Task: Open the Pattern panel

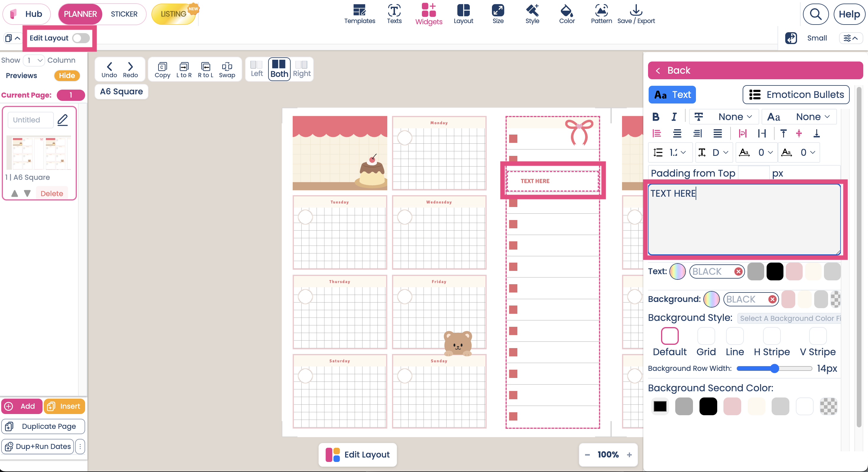Action: [601, 14]
